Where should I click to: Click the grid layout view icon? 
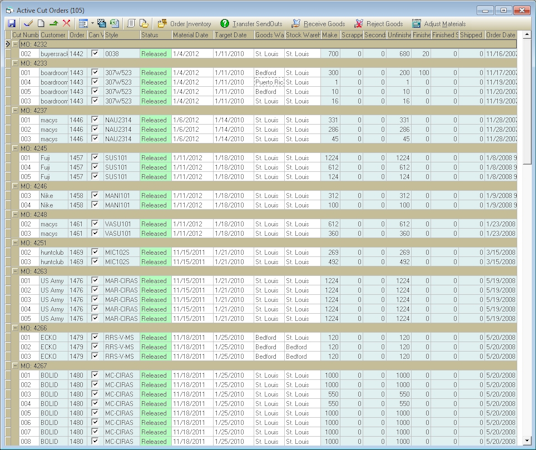coord(83,24)
